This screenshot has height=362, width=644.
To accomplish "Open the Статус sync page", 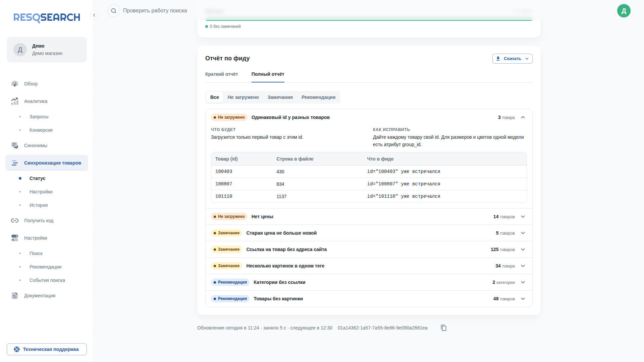I will coord(37,178).
